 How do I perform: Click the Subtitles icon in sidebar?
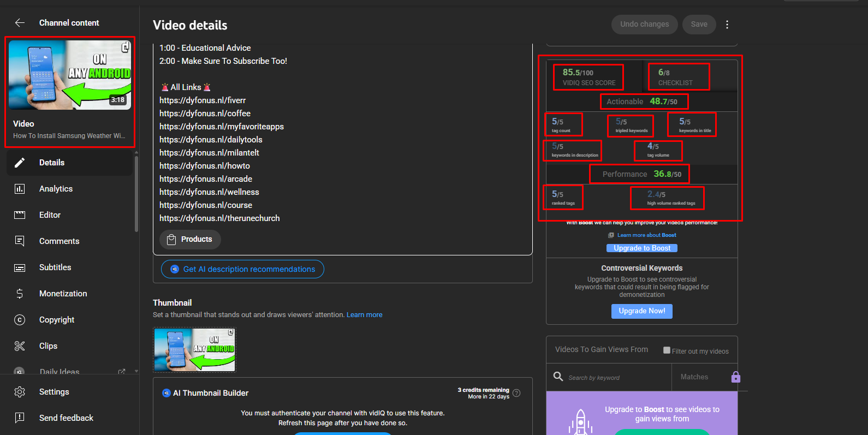(20, 267)
